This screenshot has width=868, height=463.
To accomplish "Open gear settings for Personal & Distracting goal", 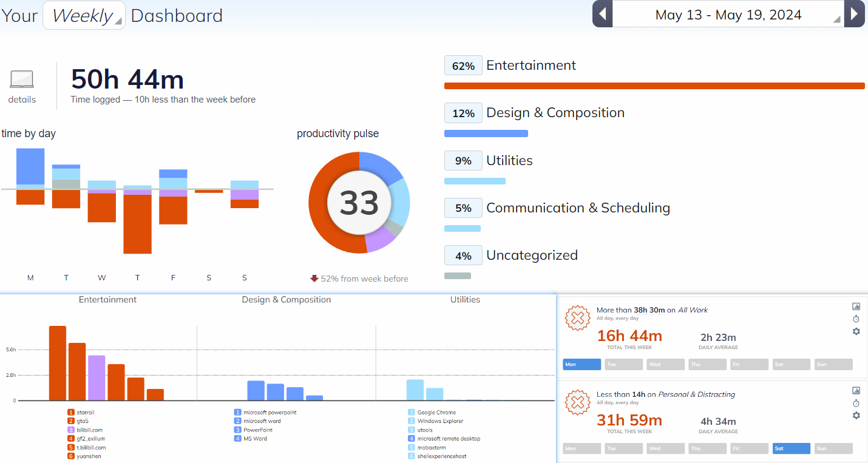I will click(x=856, y=416).
